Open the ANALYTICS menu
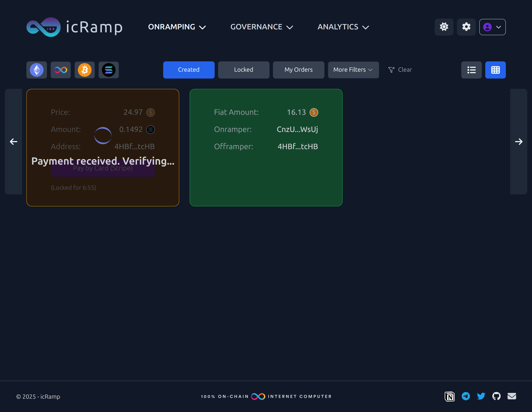Viewport: 532px width, 412px height. 343,27
